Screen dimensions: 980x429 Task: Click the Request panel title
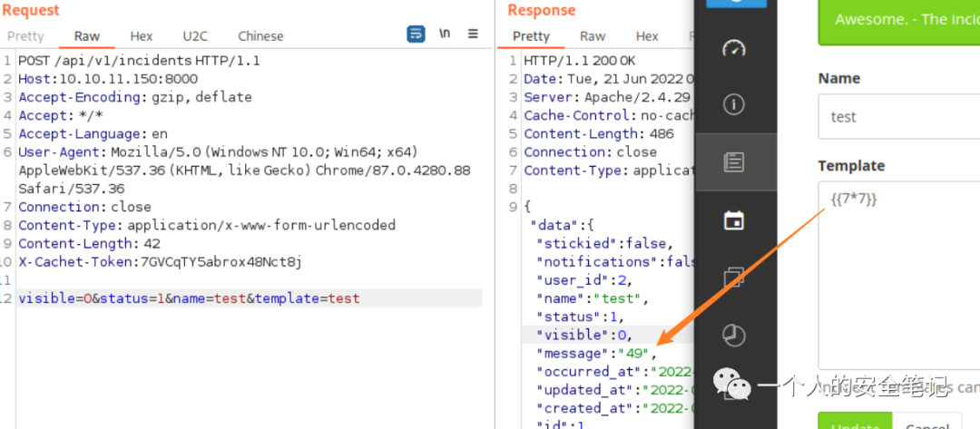click(31, 10)
